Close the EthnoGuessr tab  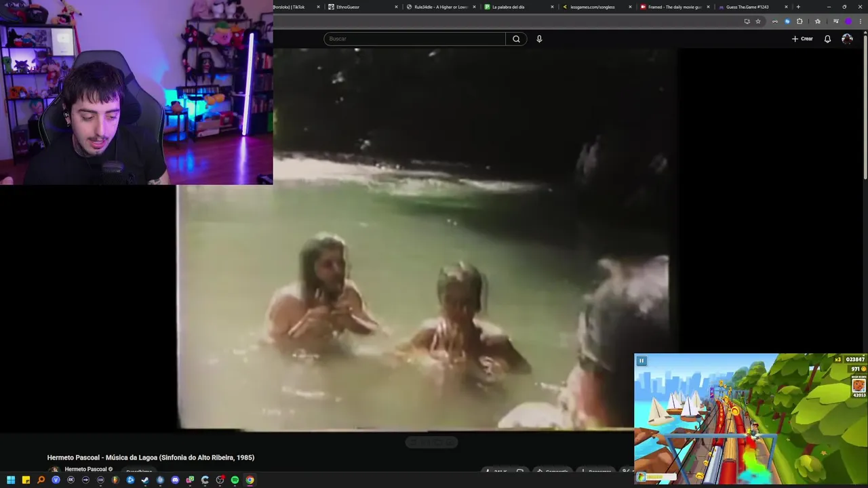coord(396,7)
